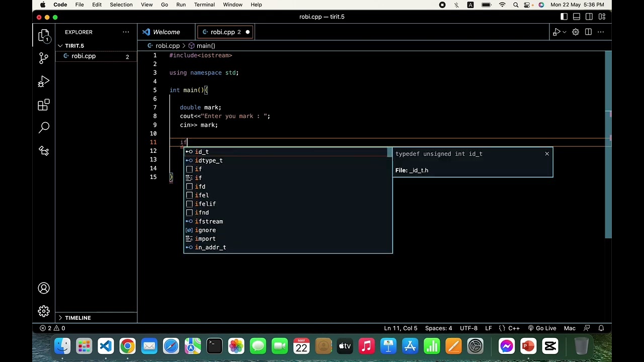Open the Run menu

coord(181,5)
